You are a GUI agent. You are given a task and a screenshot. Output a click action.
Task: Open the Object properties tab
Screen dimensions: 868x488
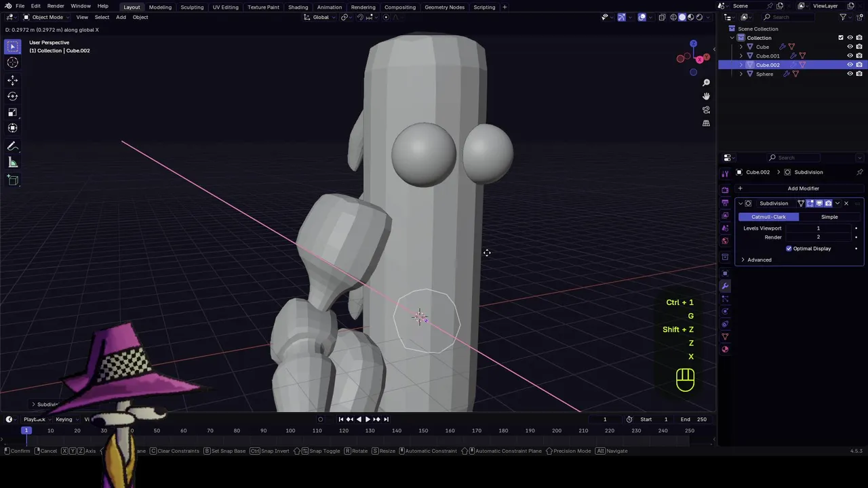pos(725,273)
